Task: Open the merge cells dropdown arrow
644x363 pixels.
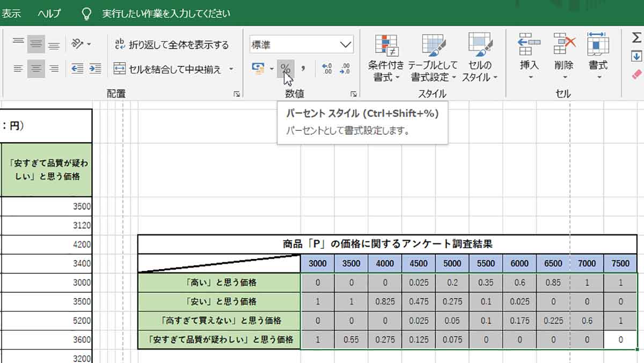Action: click(x=231, y=68)
